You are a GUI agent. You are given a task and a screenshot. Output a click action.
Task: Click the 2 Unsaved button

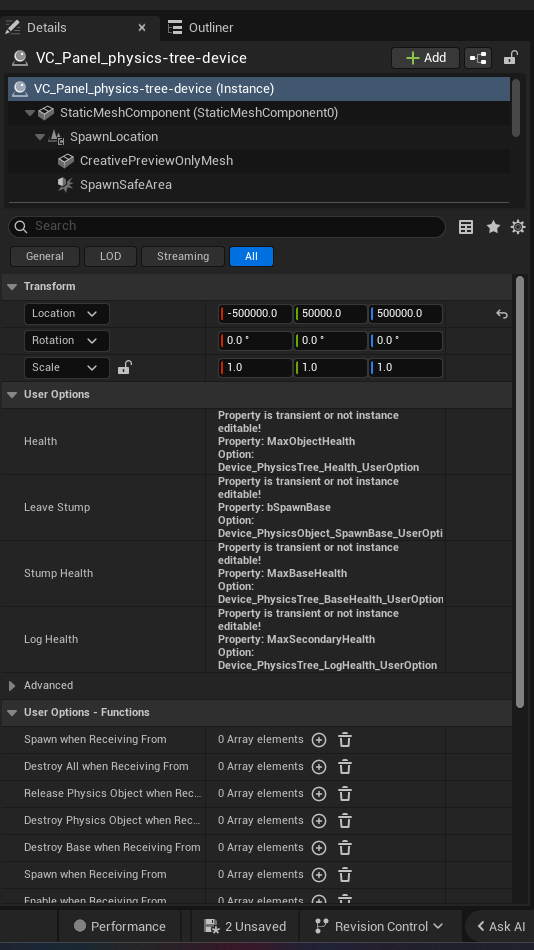245,926
